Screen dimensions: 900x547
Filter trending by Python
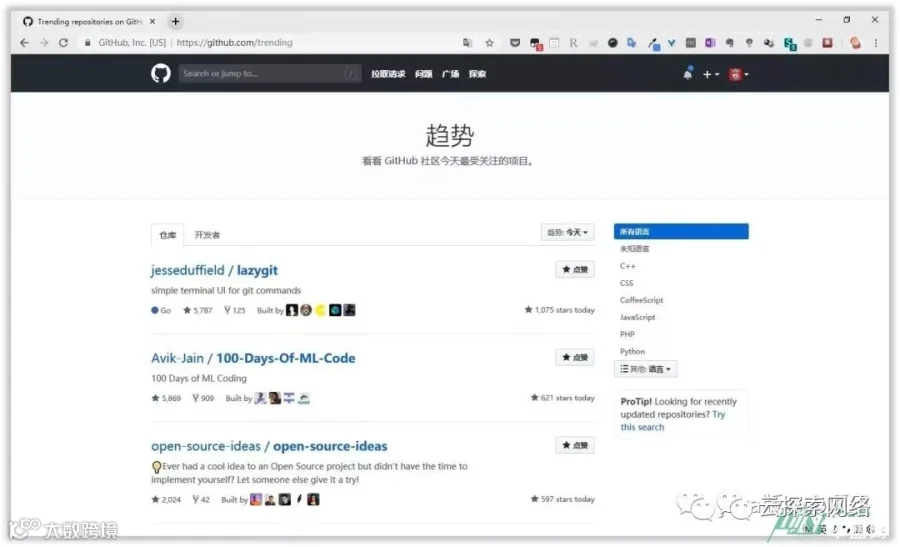[x=632, y=351]
